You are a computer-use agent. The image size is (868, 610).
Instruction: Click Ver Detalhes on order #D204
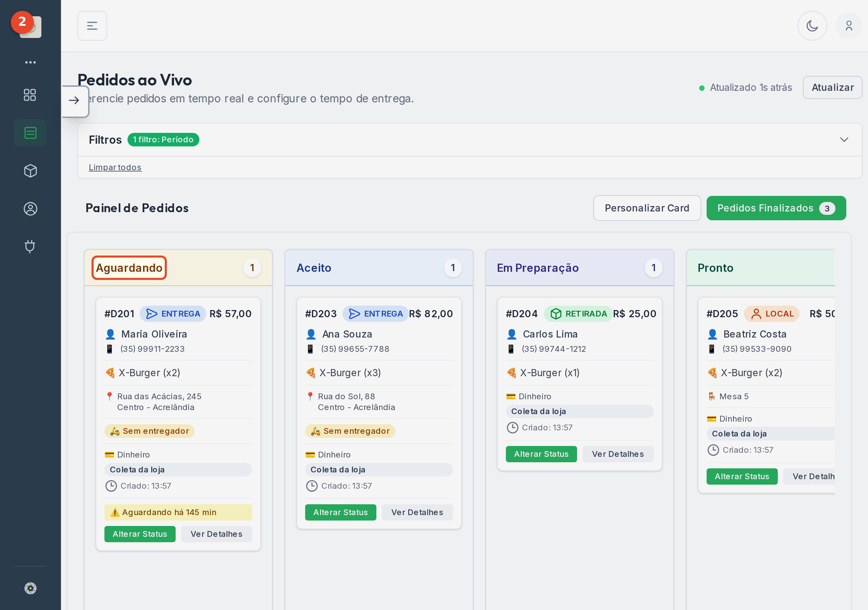[x=618, y=454]
